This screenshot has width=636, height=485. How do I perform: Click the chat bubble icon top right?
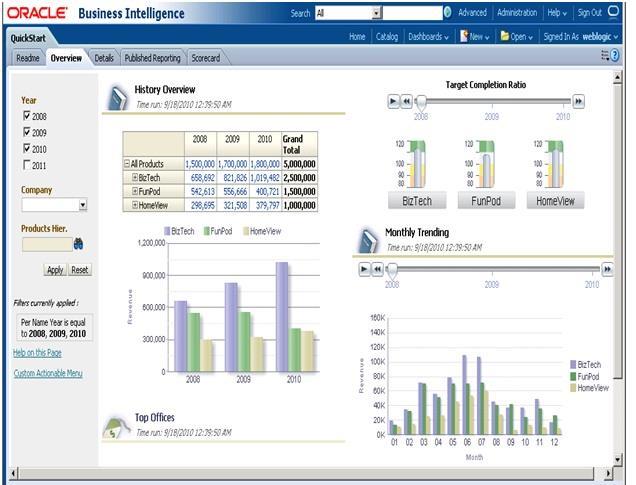tap(613, 11)
